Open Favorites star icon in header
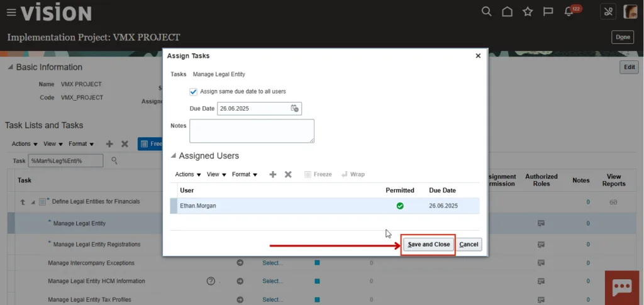 click(x=528, y=11)
